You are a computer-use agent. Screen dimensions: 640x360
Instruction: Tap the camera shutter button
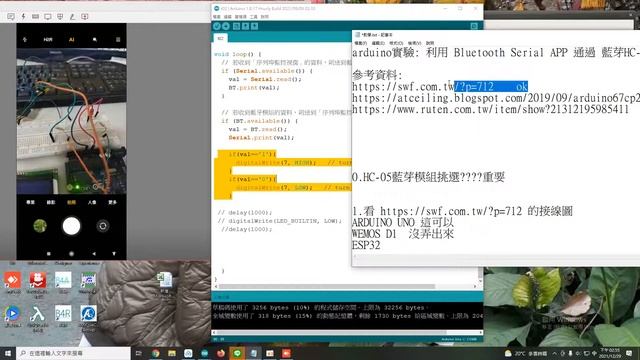tap(71, 226)
